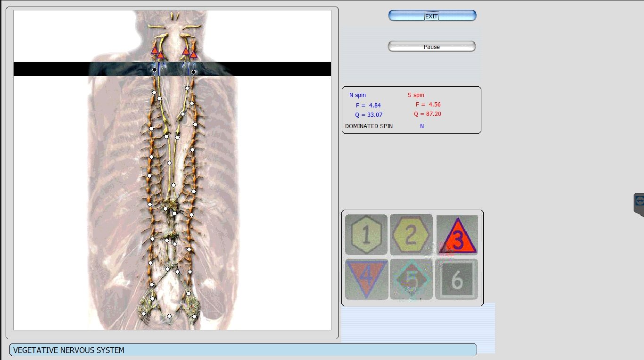Click the left black dot in scan bar
Screen dimensions: 644x360
point(155,70)
